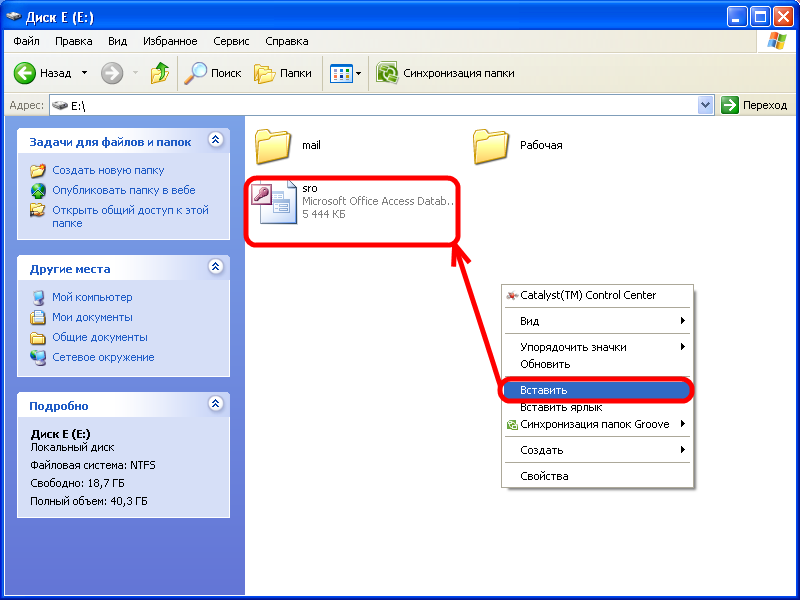Click Синхронизация папки toolbar icon
This screenshot has width=800, height=600.
coord(387,73)
